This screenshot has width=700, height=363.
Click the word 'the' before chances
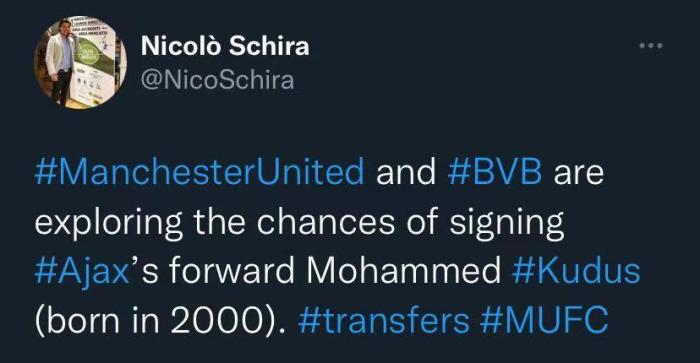[x=219, y=221]
